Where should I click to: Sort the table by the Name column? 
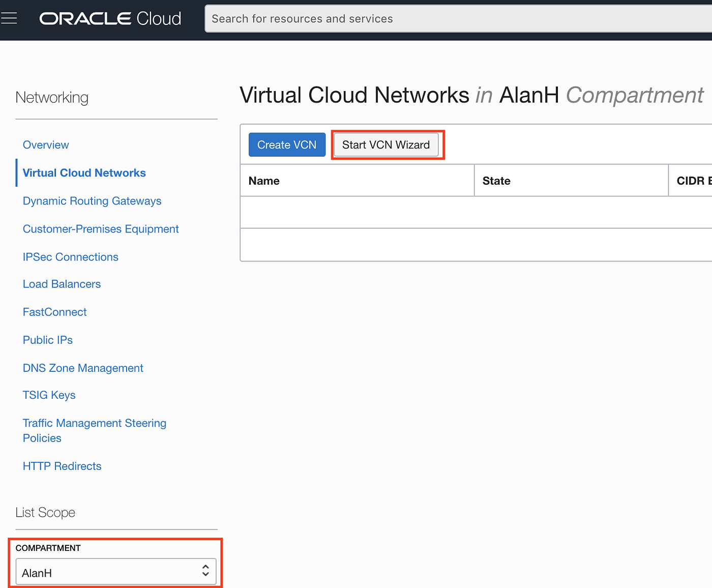coord(264,181)
